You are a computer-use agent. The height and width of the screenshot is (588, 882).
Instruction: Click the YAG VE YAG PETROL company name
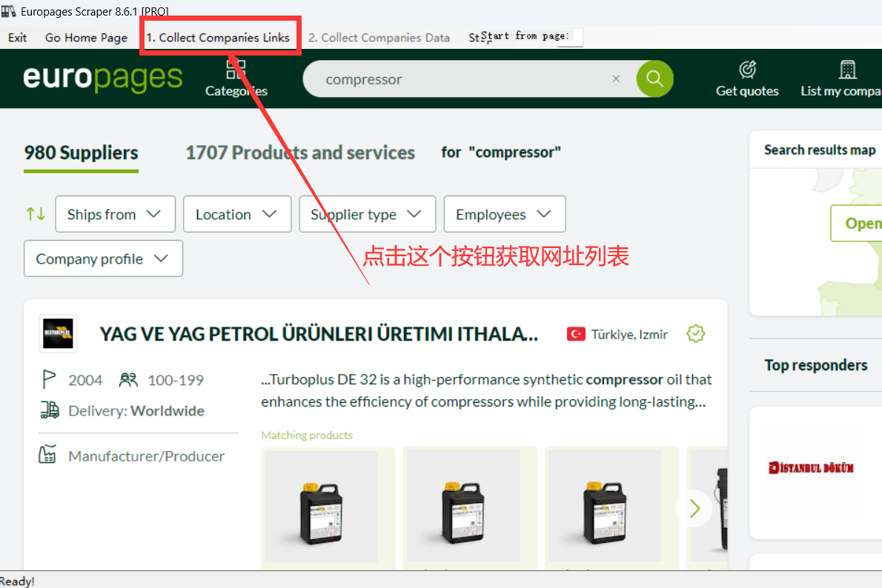coord(319,333)
